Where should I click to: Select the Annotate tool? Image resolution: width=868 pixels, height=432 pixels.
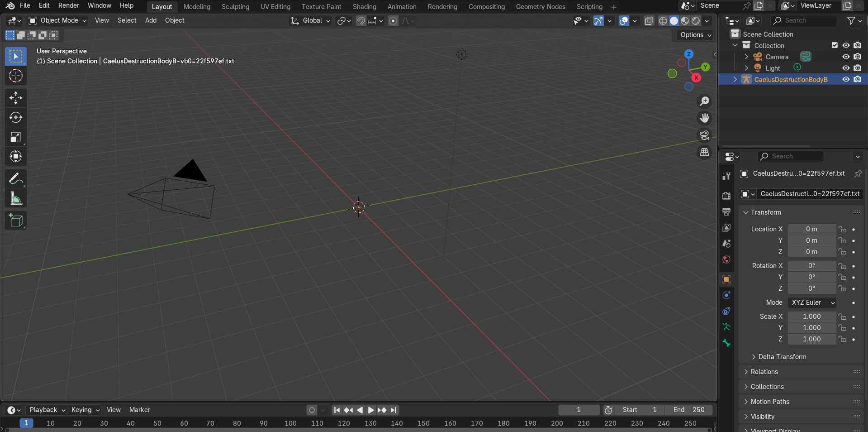pos(15,178)
